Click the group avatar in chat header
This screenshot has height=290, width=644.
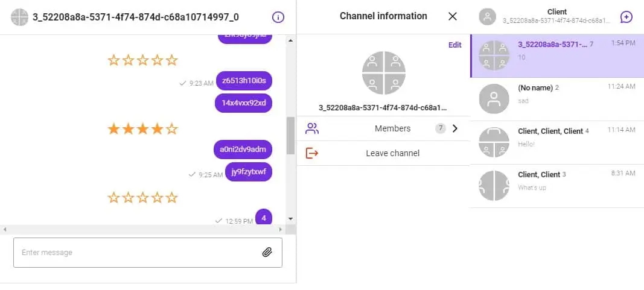click(x=20, y=17)
